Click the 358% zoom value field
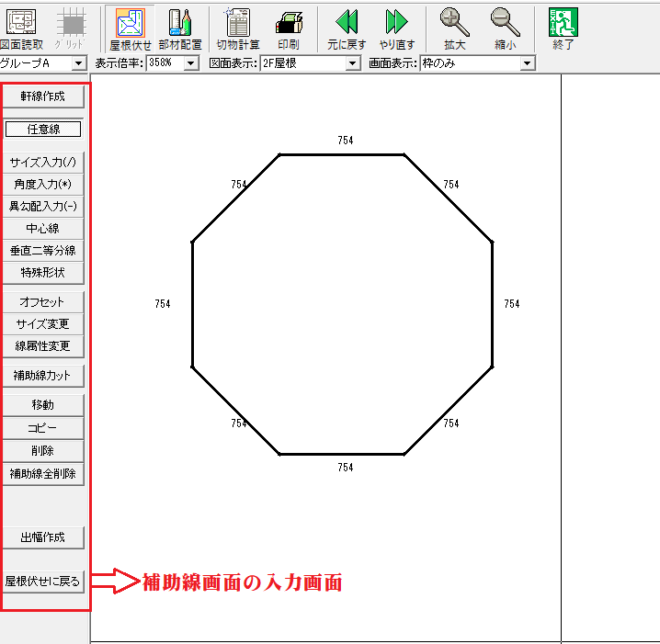The width and height of the screenshot is (660, 644). 165,63
